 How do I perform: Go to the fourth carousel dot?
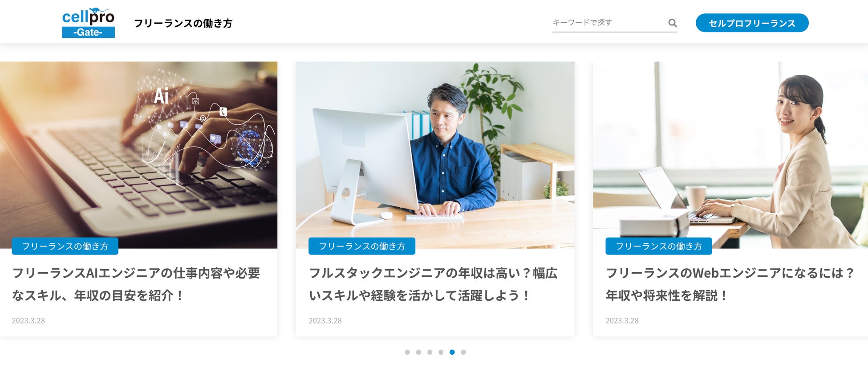click(x=441, y=352)
